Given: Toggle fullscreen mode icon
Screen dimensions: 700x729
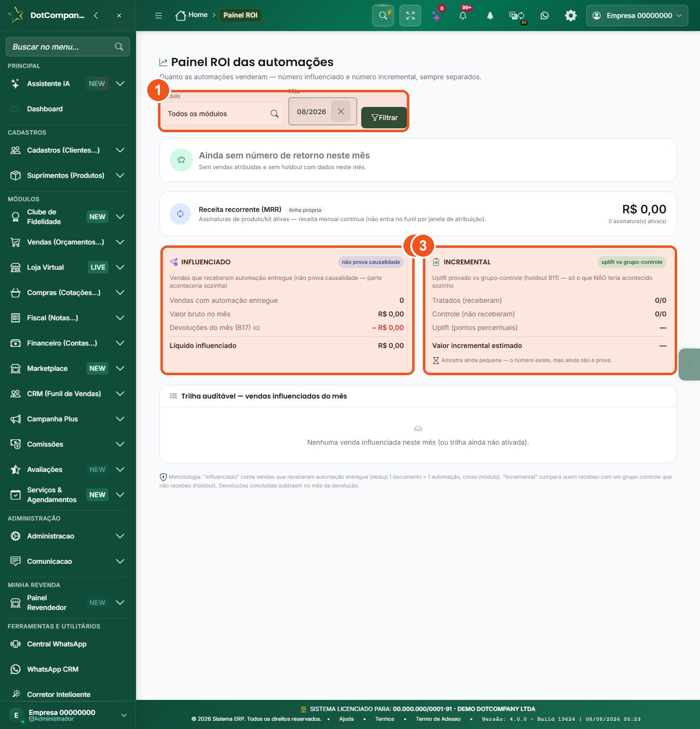Looking at the screenshot, I should click(x=410, y=16).
